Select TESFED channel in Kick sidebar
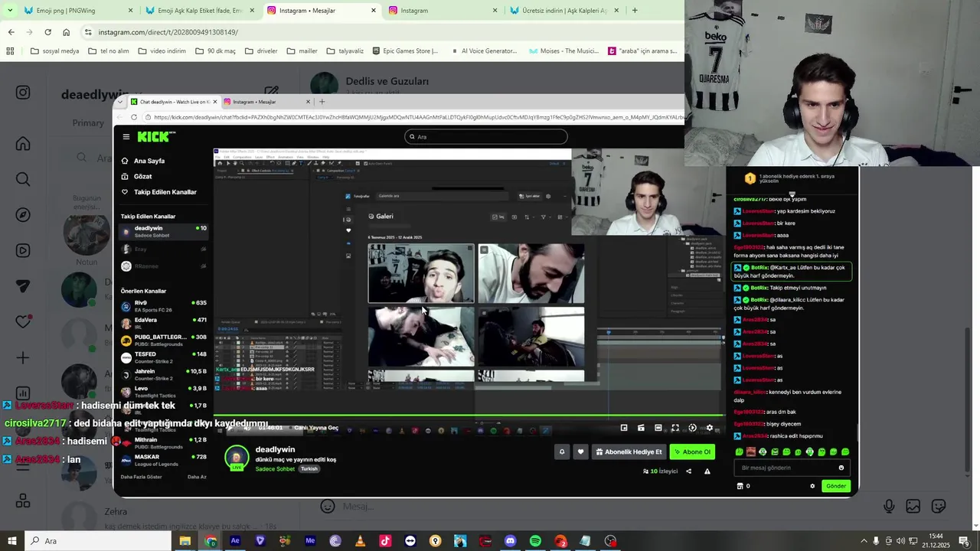Image resolution: width=980 pixels, height=551 pixels. point(164,357)
